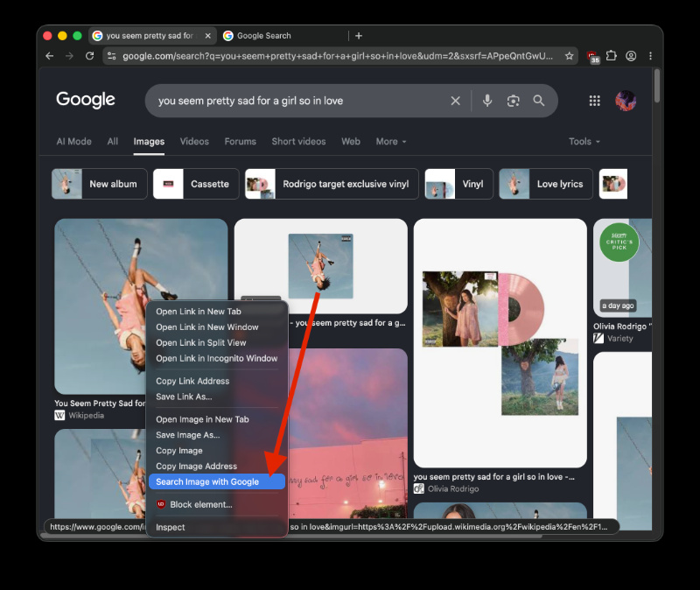700x590 pixels.
Task: Open the Wikipedia source link
Action: click(x=80, y=416)
